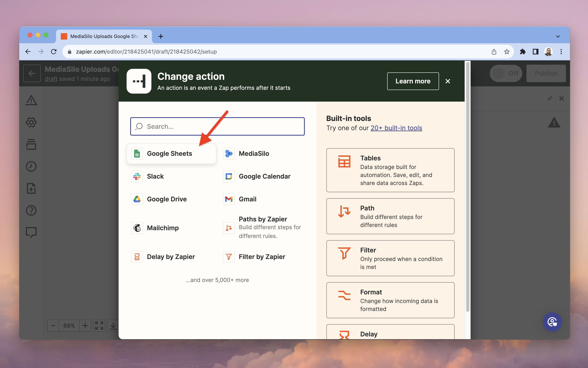Open a new browser tab
The height and width of the screenshot is (368, 588).
point(161,37)
